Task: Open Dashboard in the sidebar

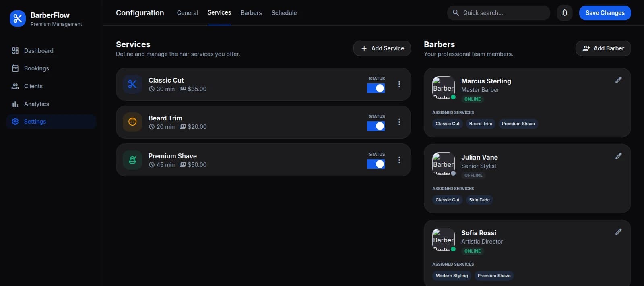Action: 51,51
